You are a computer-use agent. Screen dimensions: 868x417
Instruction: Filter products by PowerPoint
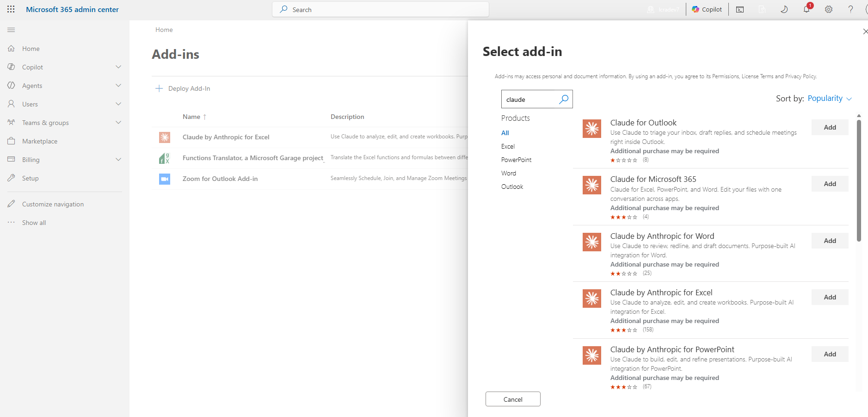pyautogui.click(x=516, y=160)
